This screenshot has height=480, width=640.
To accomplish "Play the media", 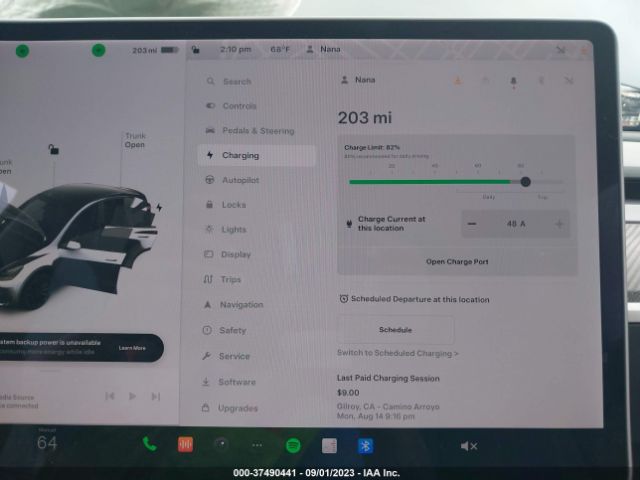I will click(132, 396).
